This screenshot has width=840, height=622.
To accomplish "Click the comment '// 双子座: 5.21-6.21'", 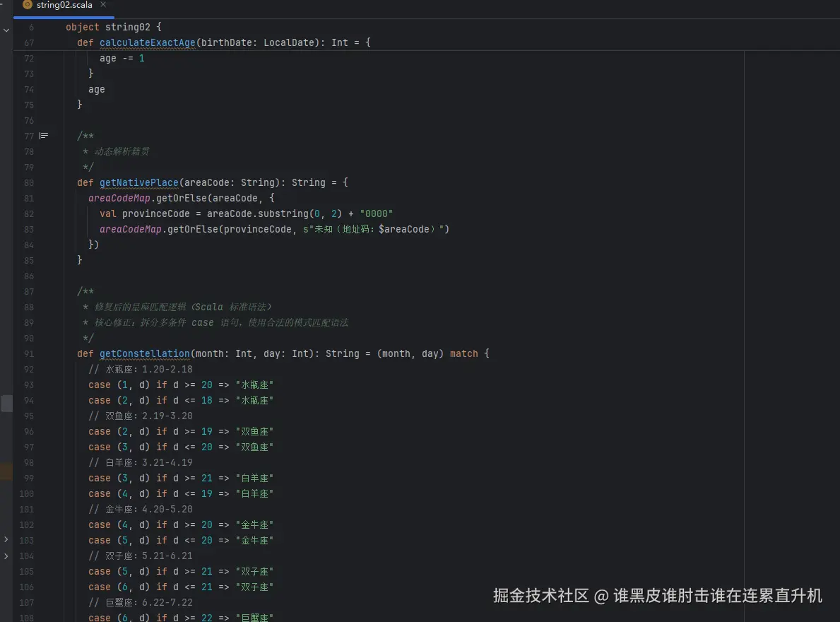I will [x=141, y=556].
